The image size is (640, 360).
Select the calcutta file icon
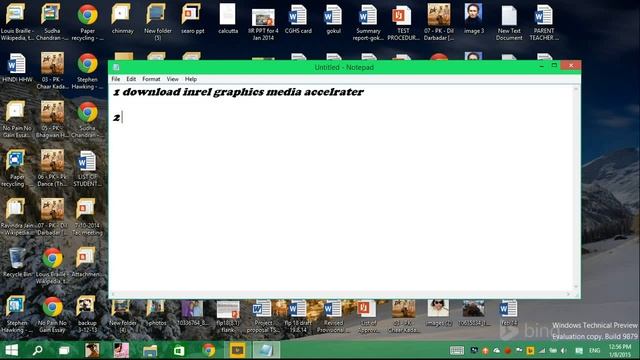pos(228,19)
